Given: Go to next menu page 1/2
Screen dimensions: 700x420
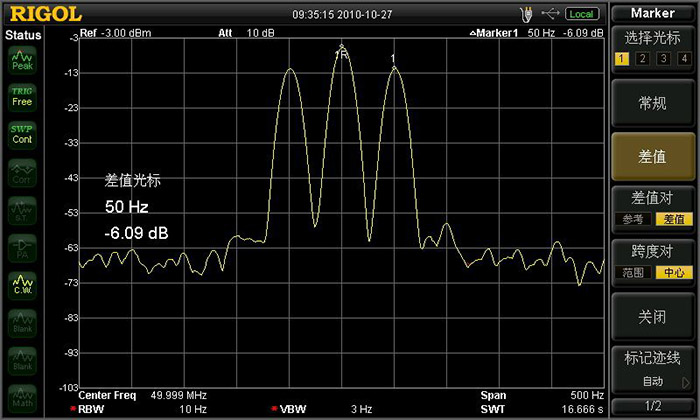Looking at the screenshot, I should tap(652, 406).
